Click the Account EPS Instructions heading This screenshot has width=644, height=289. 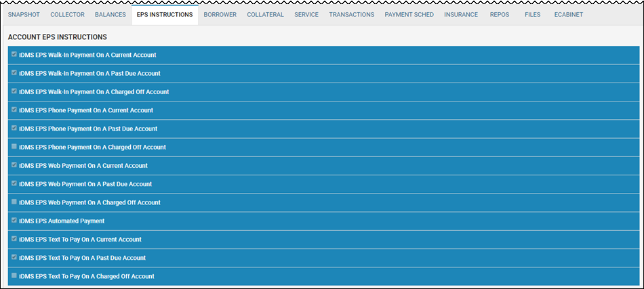[x=58, y=37]
